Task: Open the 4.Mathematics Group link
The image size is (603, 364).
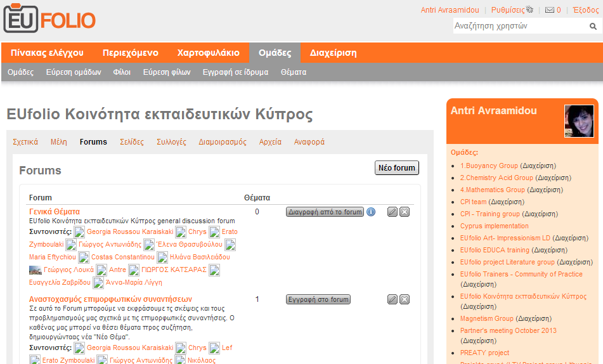Action: tap(493, 190)
